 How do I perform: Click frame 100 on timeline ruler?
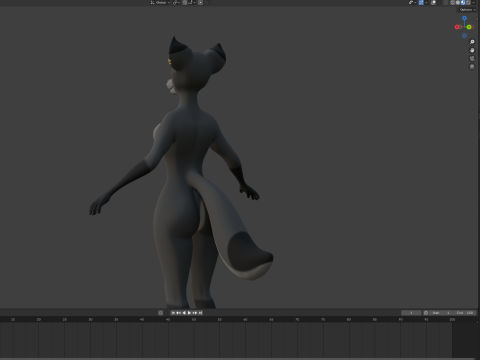tap(452, 319)
